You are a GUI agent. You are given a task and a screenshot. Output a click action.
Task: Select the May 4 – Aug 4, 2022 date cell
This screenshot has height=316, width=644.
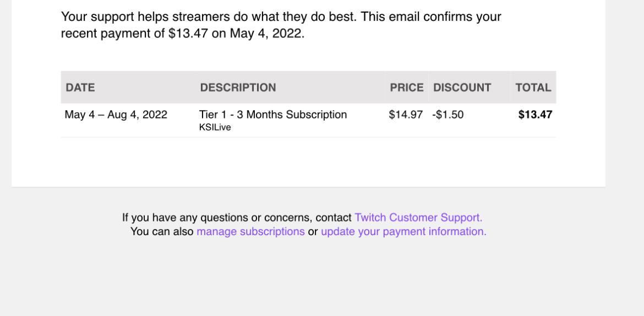[116, 115]
